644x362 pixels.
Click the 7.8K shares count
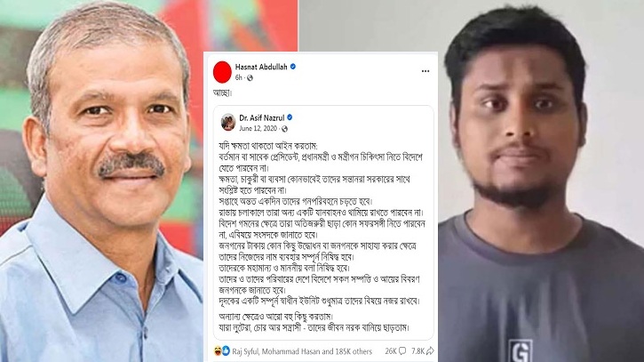[417, 351]
